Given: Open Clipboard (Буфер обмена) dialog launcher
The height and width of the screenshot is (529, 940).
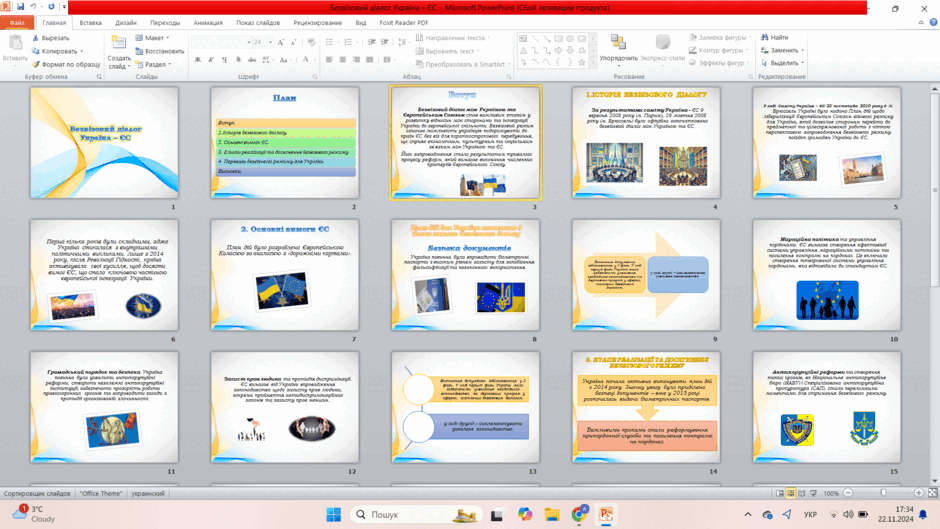Looking at the screenshot, I should pyautogui.click(x=100, y=77).
